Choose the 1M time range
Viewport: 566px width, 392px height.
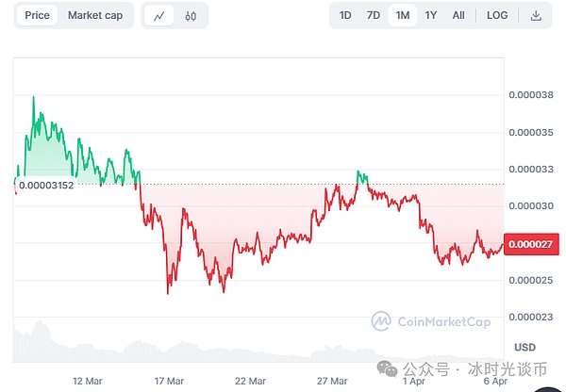403,15
